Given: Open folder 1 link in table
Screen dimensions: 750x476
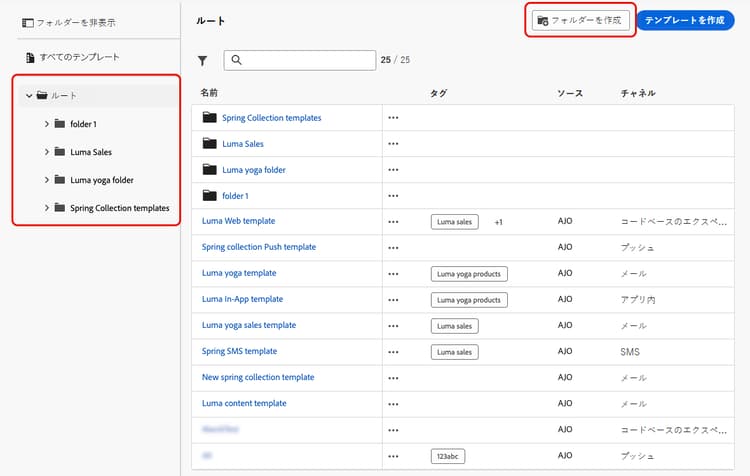Looking at the screenshot, I should coord(235,196).
